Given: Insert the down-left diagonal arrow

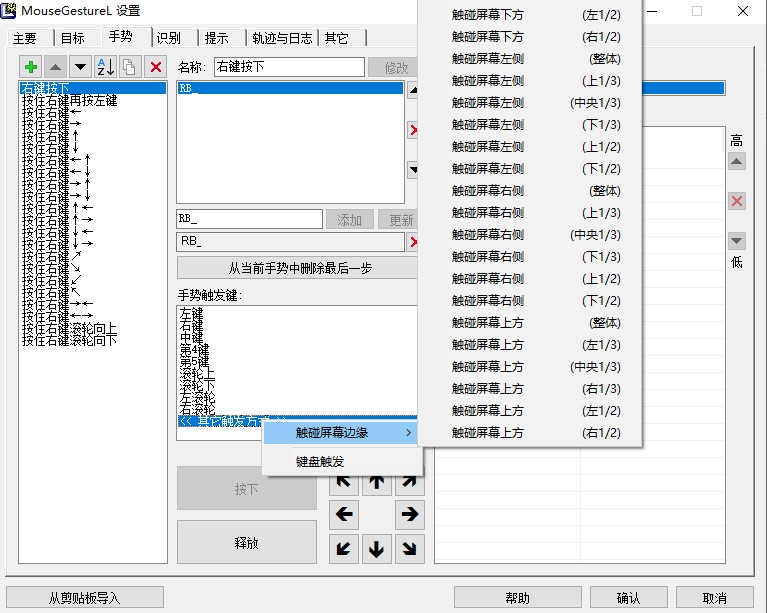Looking at the screenshot, I should pyautogui.click(x=344, y=548).
